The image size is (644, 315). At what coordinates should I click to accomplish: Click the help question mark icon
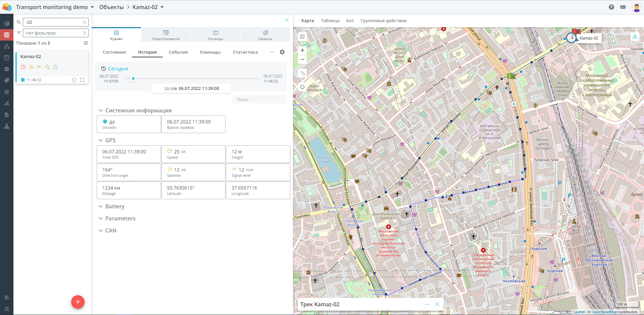pos(611,7)
